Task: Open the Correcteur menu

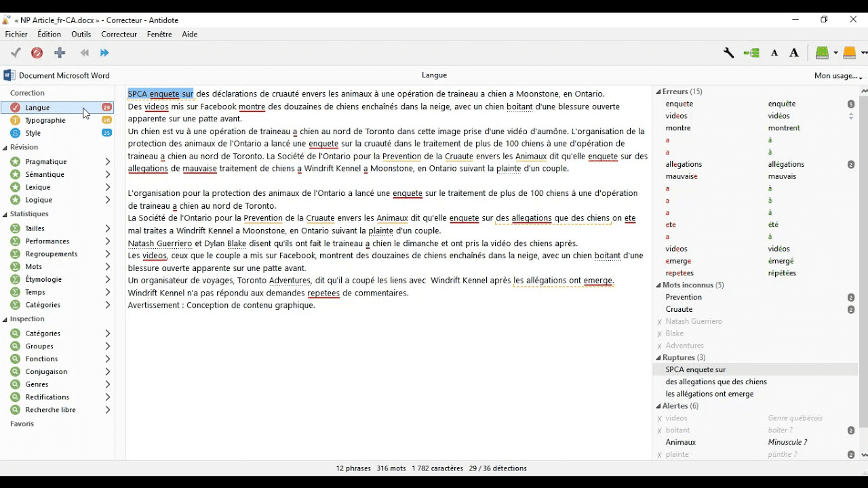Action: click(119, 34)
